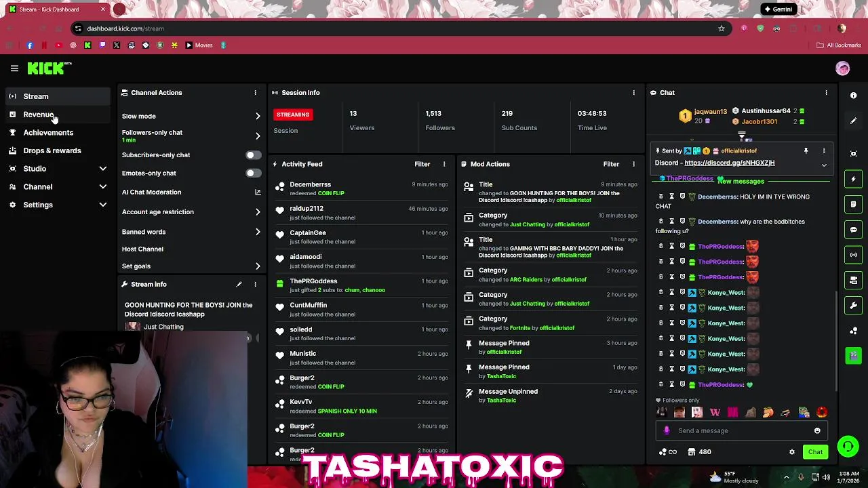Click the lightning bolt widget icon
This screenshot has width=868, height=488.
854,179
